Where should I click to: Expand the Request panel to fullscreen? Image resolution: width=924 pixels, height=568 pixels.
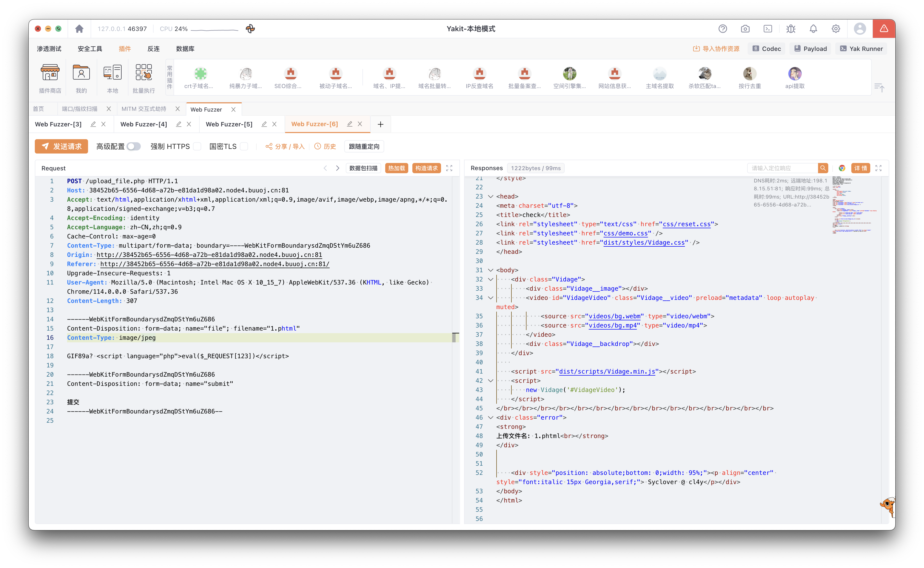tap(449, 168)
